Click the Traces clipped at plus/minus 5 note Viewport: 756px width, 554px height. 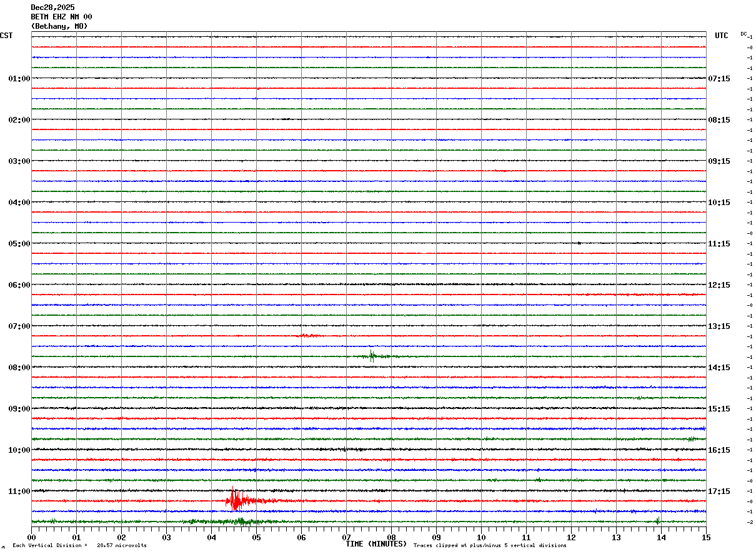tap(490, 546)
